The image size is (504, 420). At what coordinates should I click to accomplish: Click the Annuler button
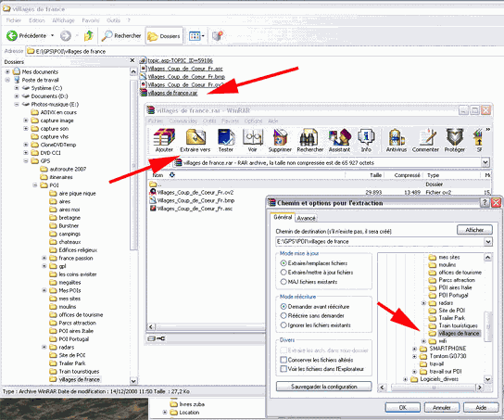click(x=442, y=407)
